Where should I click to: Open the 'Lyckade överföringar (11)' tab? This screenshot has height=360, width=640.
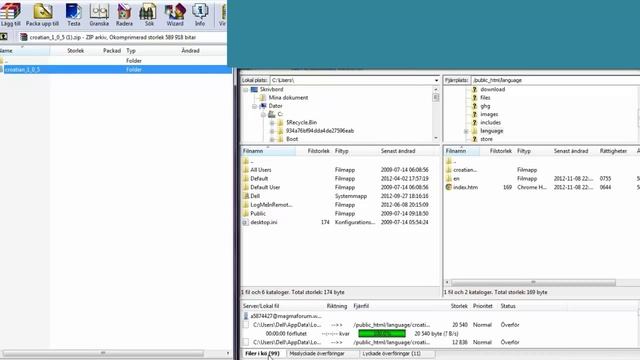pyautogui.click(x=391, y=353)
